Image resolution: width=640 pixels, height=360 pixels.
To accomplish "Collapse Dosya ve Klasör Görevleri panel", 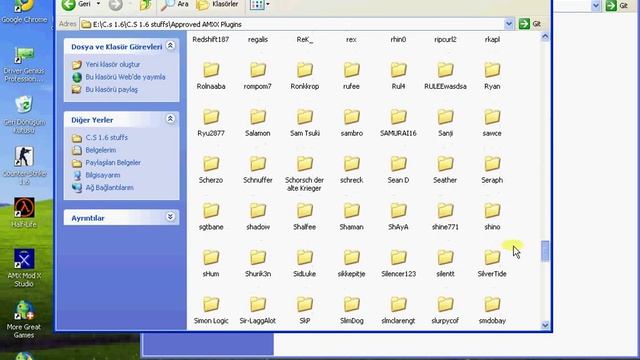I will (170, 46).
